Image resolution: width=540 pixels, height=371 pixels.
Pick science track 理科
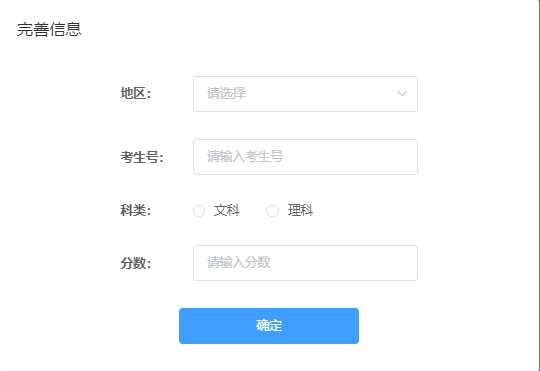tap(290, 211)
